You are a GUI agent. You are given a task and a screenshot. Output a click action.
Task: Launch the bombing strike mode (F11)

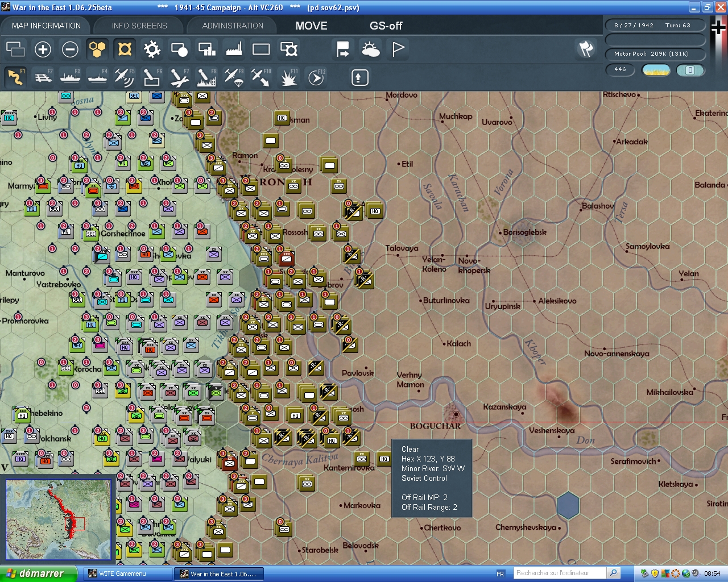coord(288,77)
